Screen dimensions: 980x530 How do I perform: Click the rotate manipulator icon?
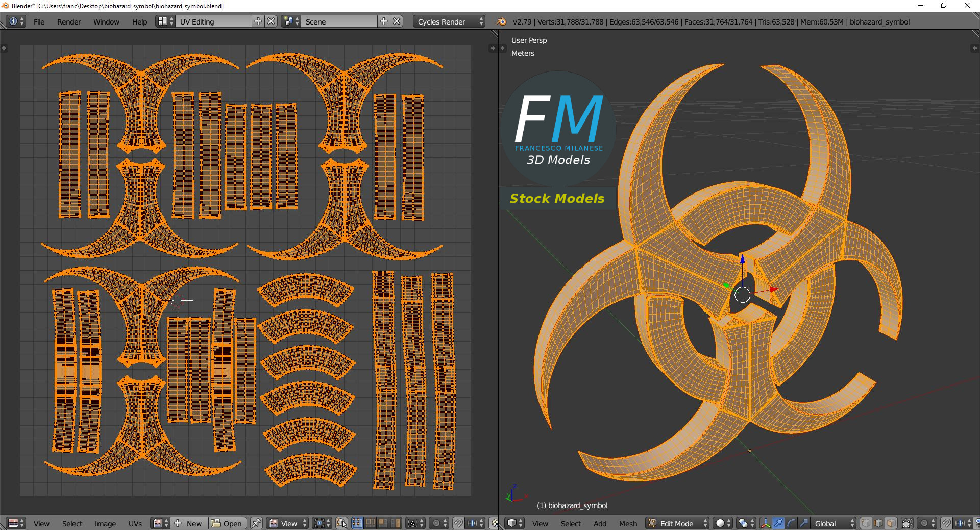(x=791, y=523)
